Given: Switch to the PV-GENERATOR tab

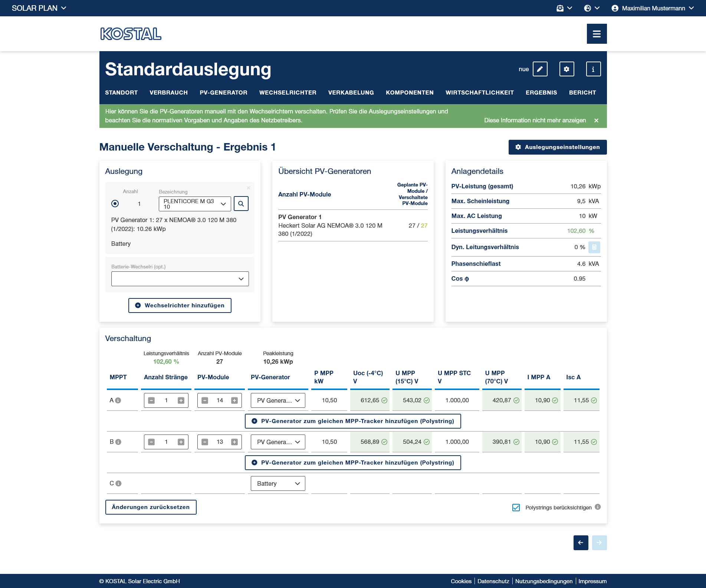Looking at the screenshot, I should pos(223,93).
